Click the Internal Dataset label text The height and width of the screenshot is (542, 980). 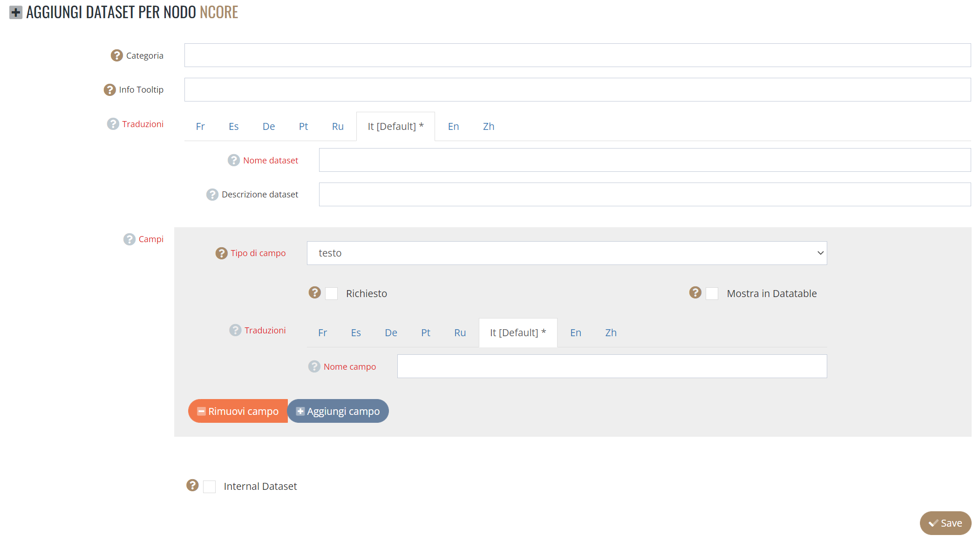260,487
